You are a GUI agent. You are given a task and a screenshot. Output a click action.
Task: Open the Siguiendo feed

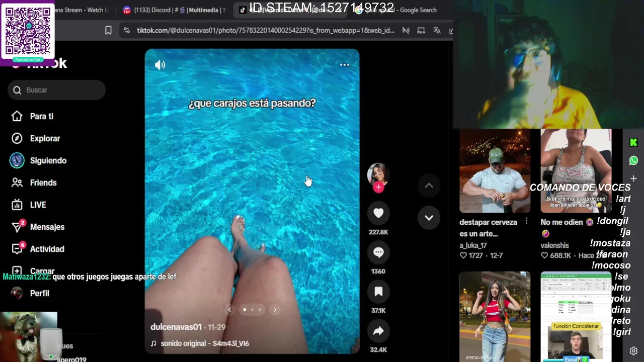[x=38, y=160]
